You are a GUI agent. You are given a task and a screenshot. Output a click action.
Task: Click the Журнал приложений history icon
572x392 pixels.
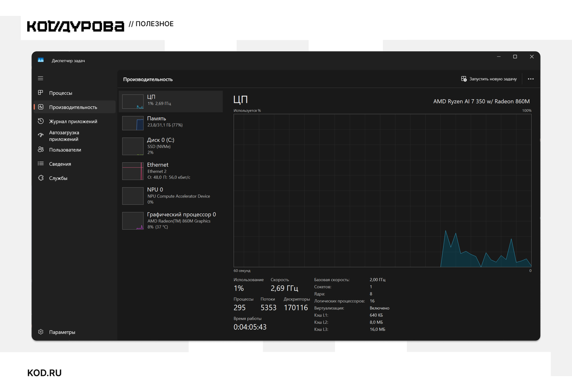(x=41, y=121)
